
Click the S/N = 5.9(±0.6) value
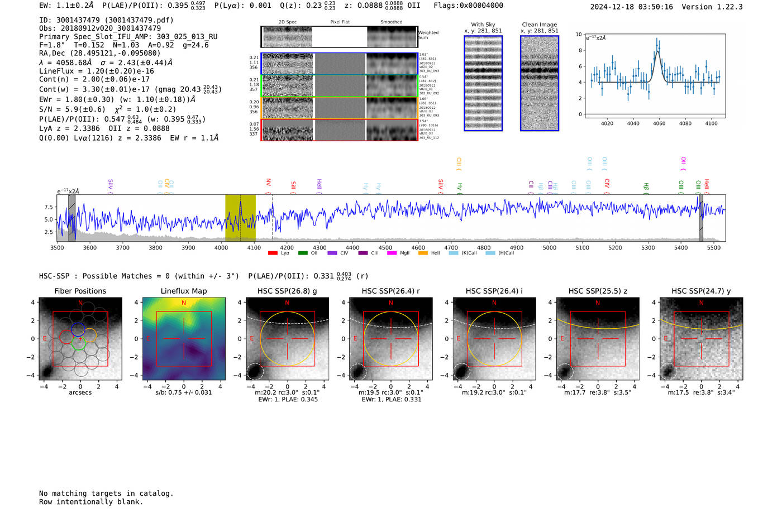(x=73, y=109)
